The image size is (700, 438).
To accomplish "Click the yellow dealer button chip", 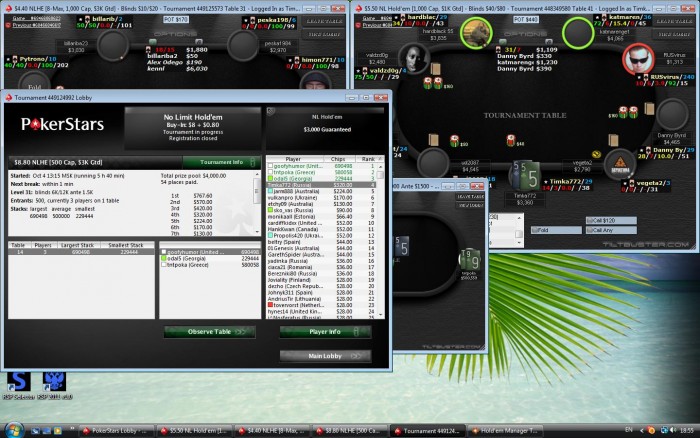I will (x=596, y=154).
